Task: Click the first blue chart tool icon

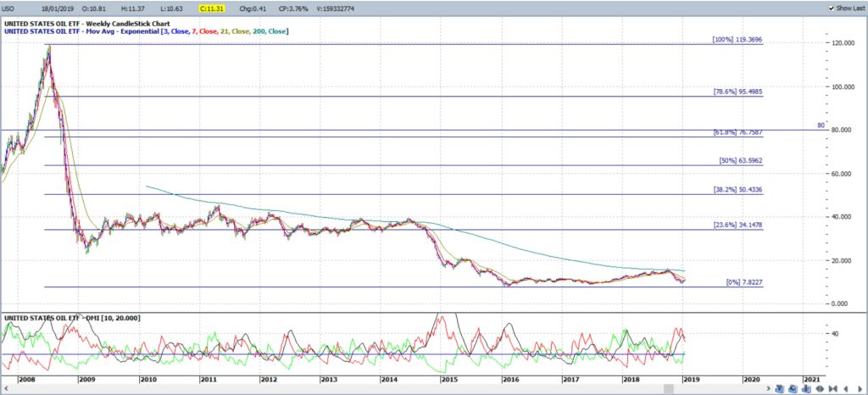Action: click(780, 388)
